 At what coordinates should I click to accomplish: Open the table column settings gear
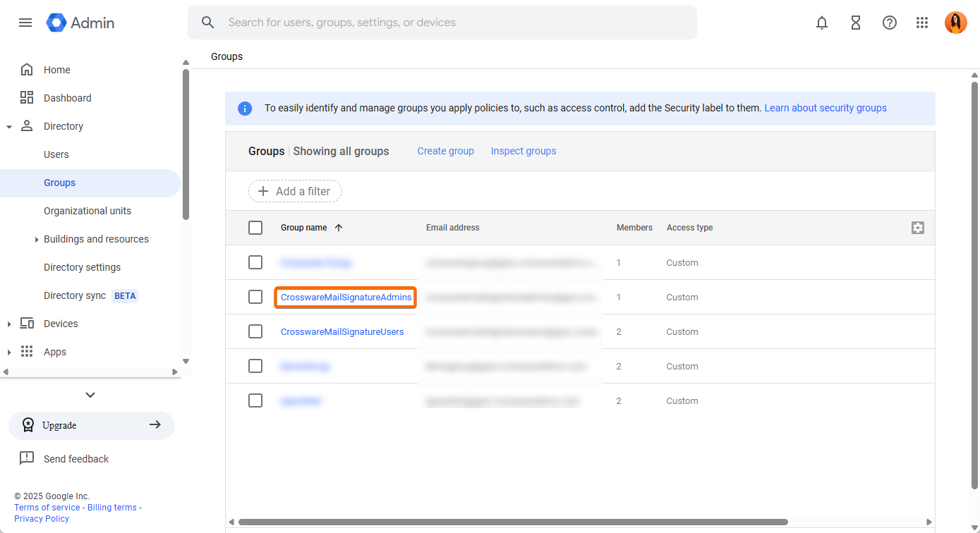click(917, 228)
